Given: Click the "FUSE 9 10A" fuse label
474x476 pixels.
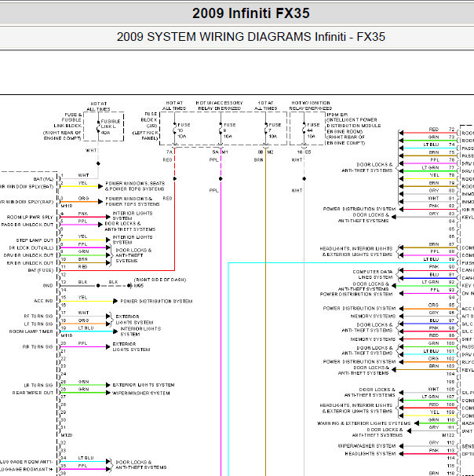Looking at the screenshot, I should pyautogui.click(x=229, y=130).
